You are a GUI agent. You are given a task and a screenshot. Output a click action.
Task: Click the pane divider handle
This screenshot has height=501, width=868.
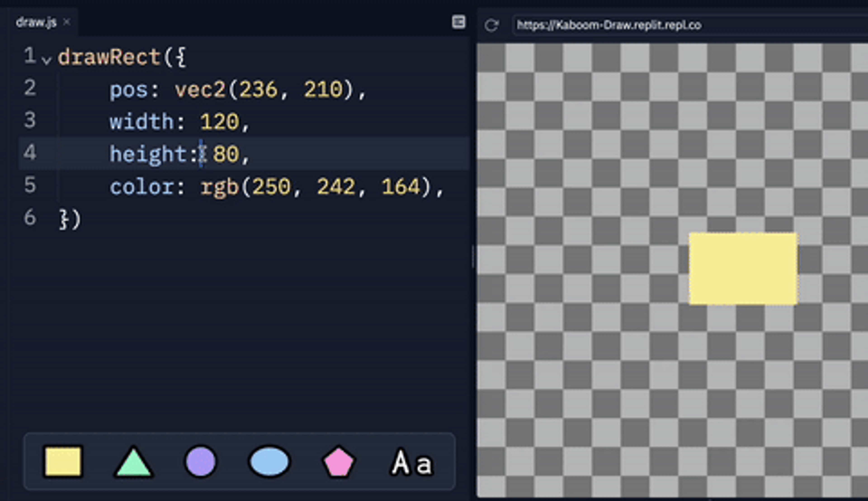tap(473, 256)
